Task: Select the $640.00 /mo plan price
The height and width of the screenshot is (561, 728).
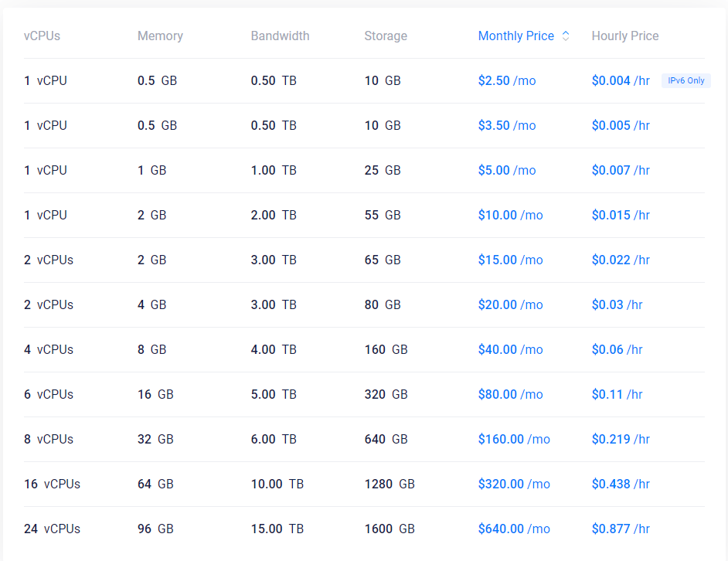Action: coord(514,529)
